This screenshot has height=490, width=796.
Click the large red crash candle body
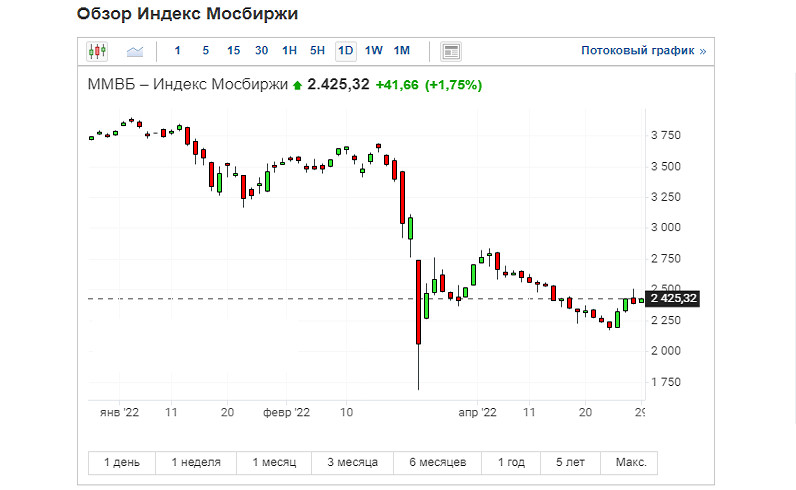(419, 302)
